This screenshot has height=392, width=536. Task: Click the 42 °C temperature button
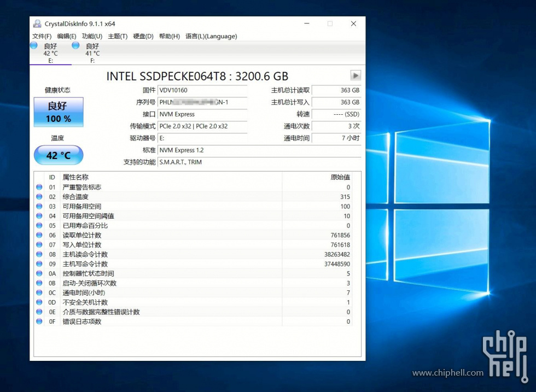(59, 155)
